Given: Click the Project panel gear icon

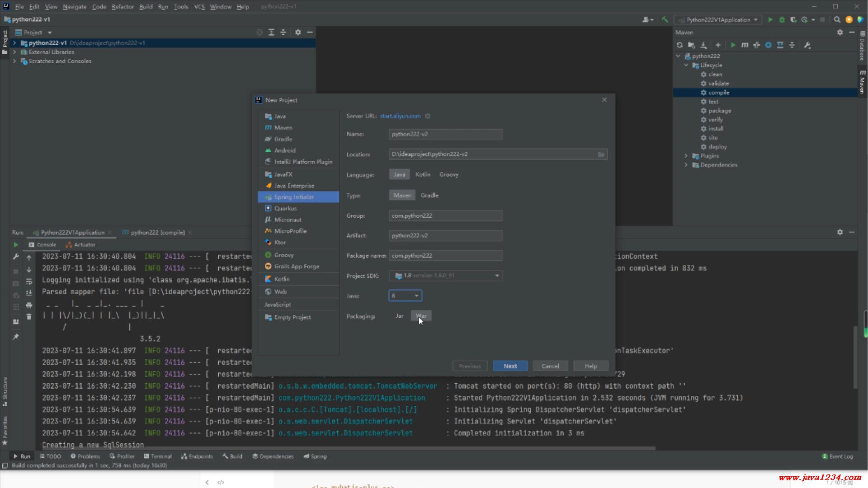Looking at the screenshot, I should 298,33.
